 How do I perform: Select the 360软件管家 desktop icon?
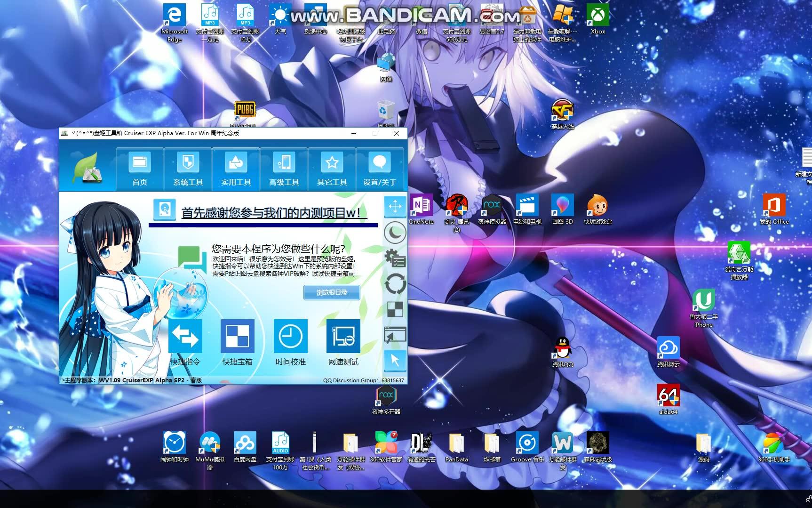click(386, 447)
